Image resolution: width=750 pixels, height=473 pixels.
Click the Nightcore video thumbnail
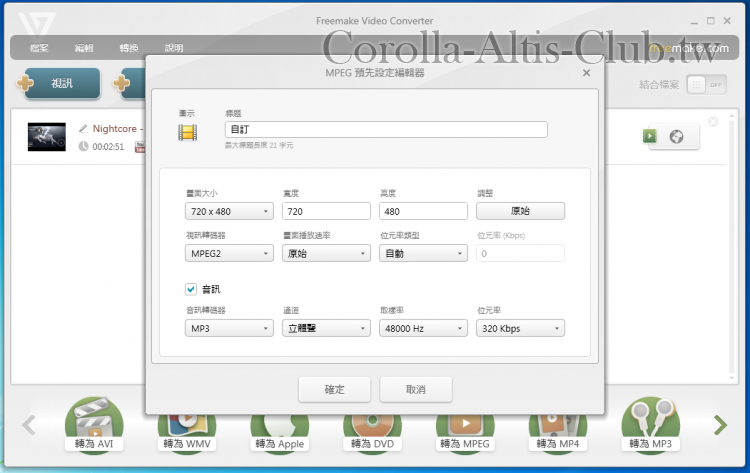coord(47,137)
